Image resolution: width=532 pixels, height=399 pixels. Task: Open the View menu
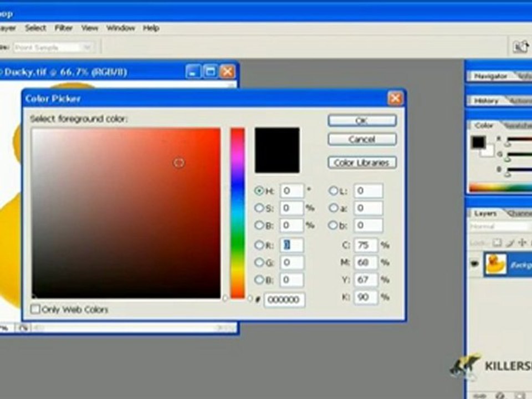click(x=90, y=28)
